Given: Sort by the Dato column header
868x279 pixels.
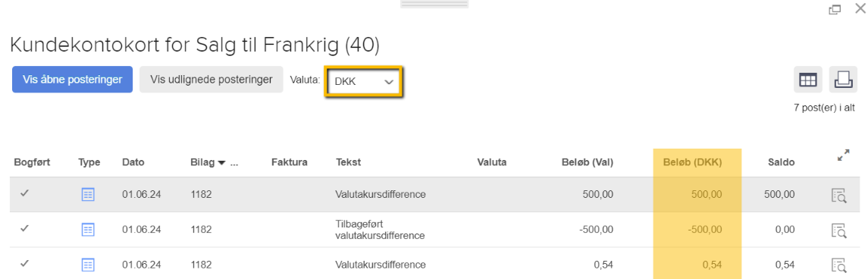Looking at the screenshot, I should pos(133,162).
